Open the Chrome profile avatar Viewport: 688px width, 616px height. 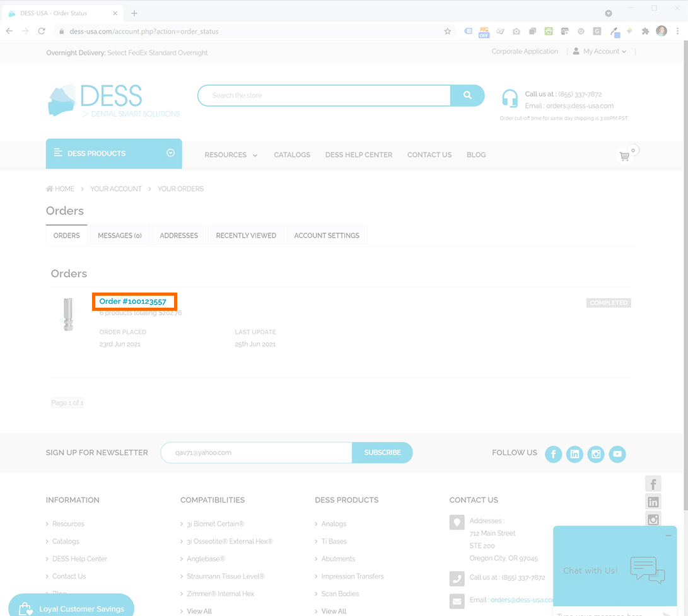(x=662, y=31)
